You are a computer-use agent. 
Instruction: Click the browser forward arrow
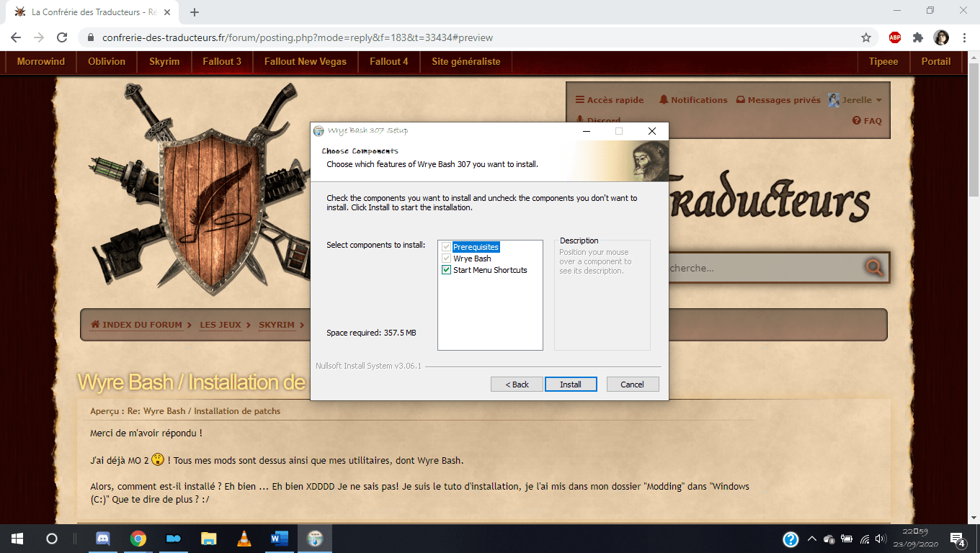point(39,37)
